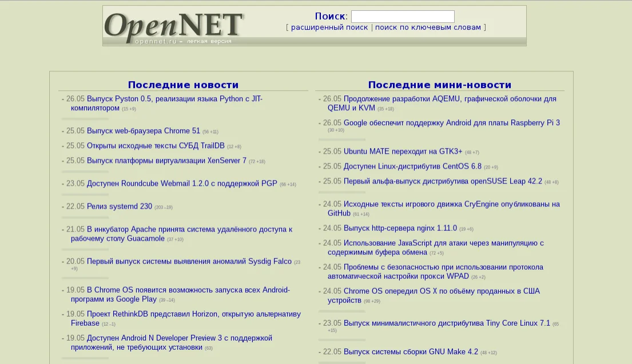This screenshot has width=632, height=364.
Task: Click comment count (48 +12) beside GNU Make
Action: pyautogui.click(x=488, y=353)
